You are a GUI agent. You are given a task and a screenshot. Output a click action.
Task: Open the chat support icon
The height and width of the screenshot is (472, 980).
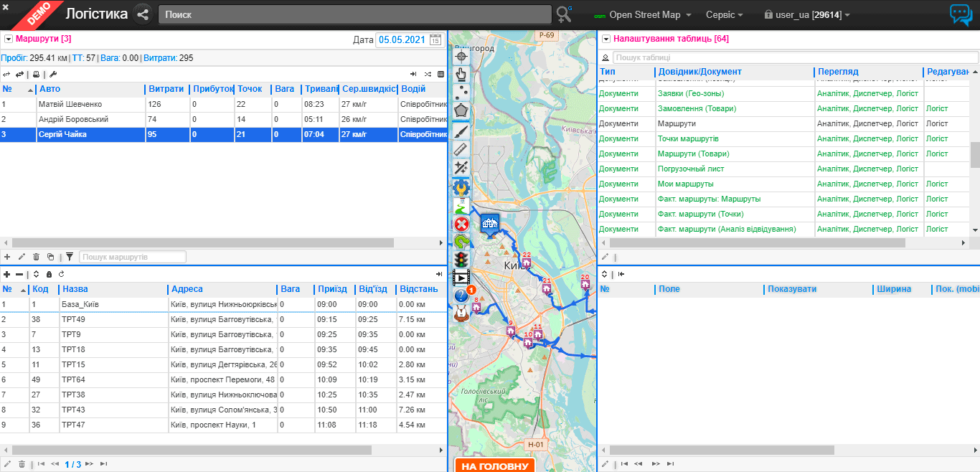point(960,14)
